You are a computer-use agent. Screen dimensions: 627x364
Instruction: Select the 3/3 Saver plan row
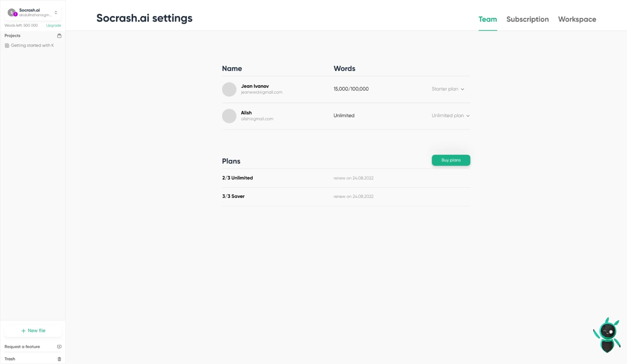pos(346,196)
